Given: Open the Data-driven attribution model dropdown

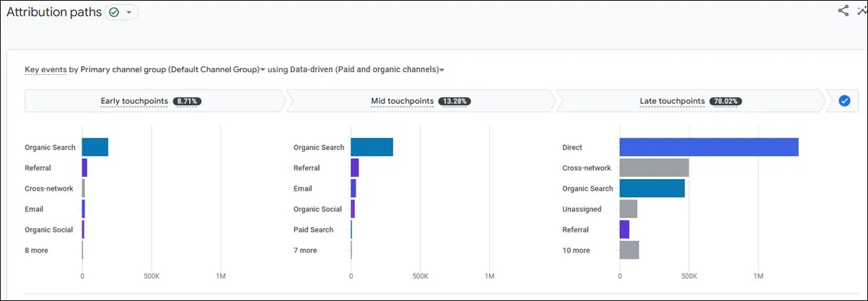Looking at the screenshot, I should tap(442, 70).
